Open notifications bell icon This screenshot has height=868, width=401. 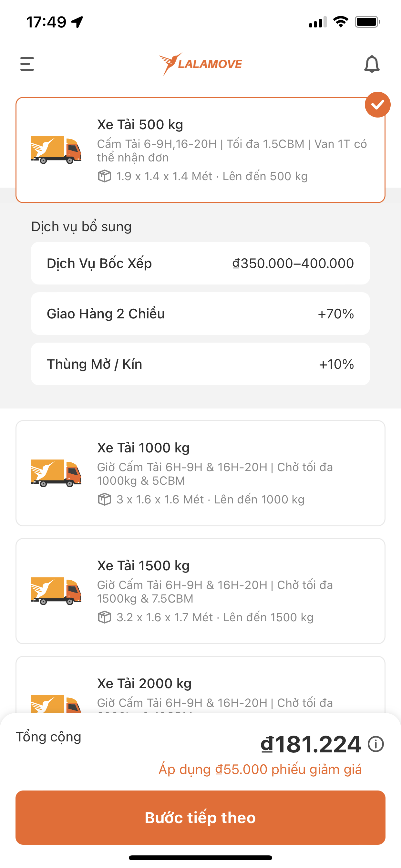[x=372, y=64]
